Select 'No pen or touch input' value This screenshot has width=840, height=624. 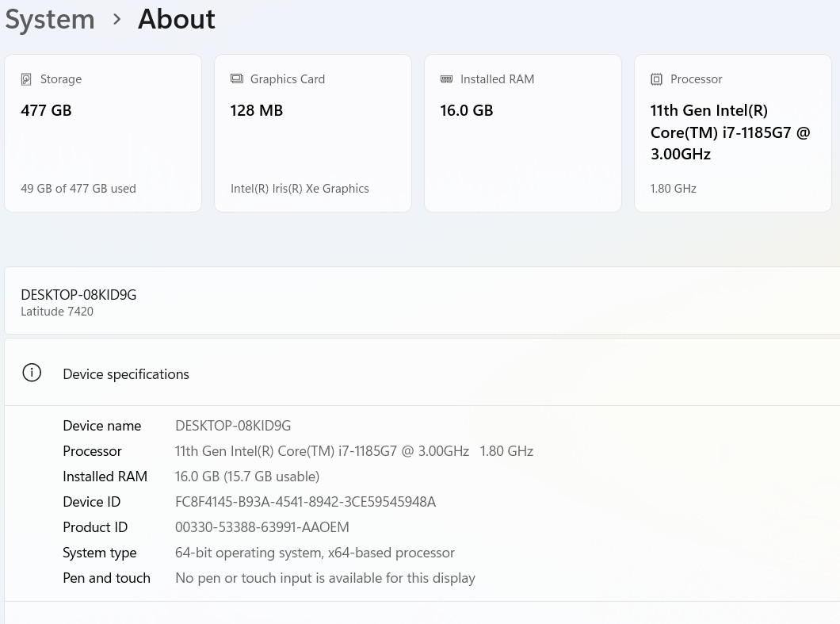click(x=325, y=578)
